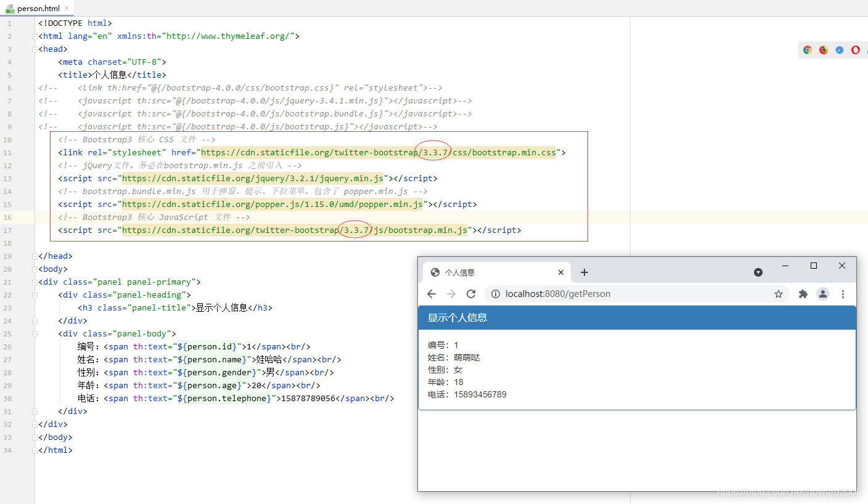Collapse the html tag fold on line 2

pyautogui.click(x=35, y=36)
